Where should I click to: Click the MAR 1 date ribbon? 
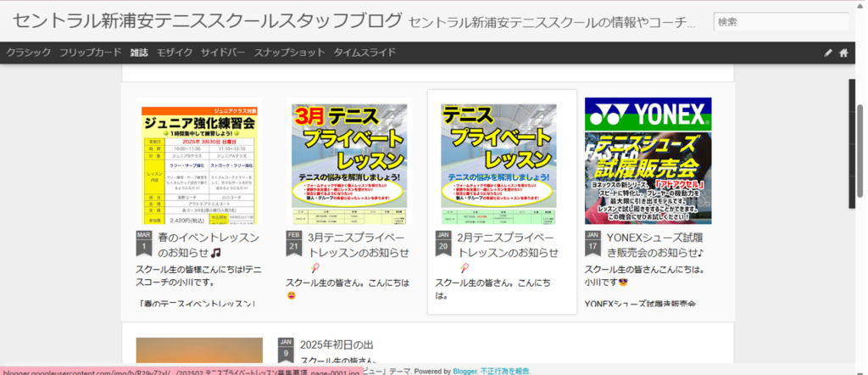143,243
